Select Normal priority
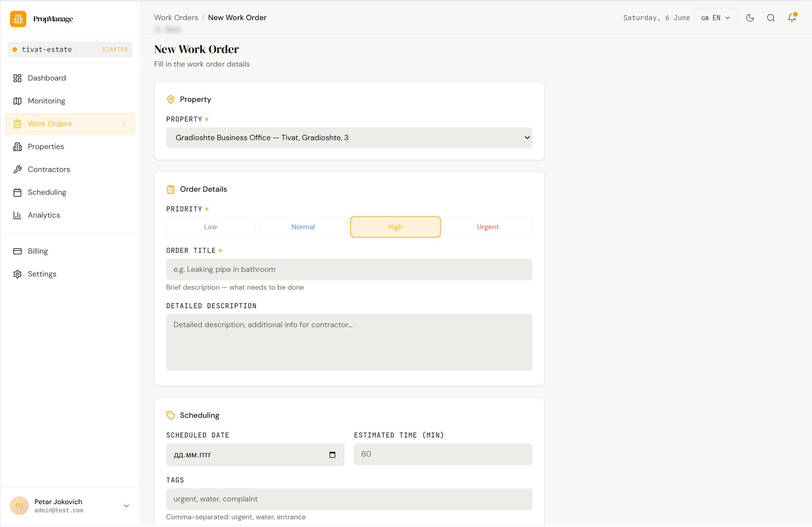Image resolution: width=812 pixels, height=527 pixels. pyautogui.click(x=303, y=227)
